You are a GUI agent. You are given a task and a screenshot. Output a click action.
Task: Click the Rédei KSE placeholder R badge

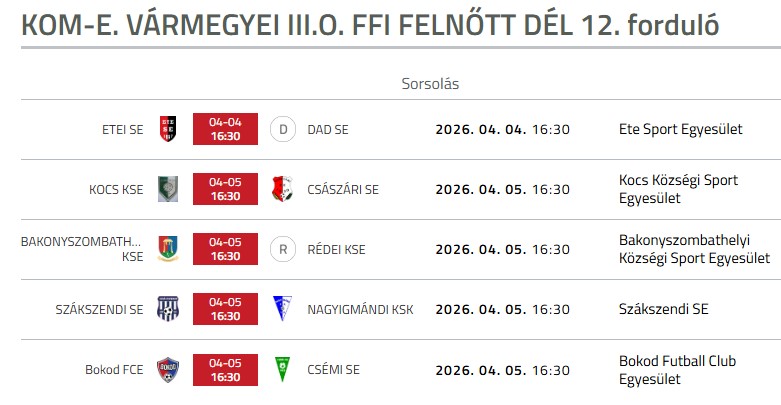tap(283, 249)
